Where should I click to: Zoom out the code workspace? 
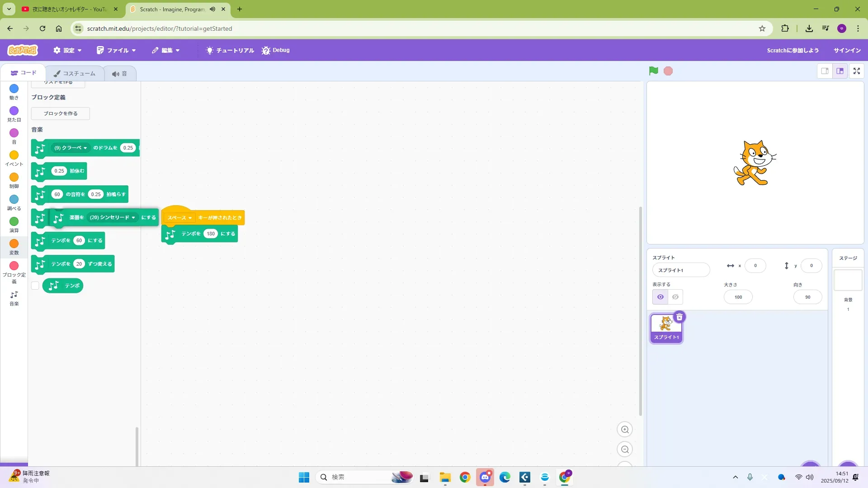(x=625, y=450)
